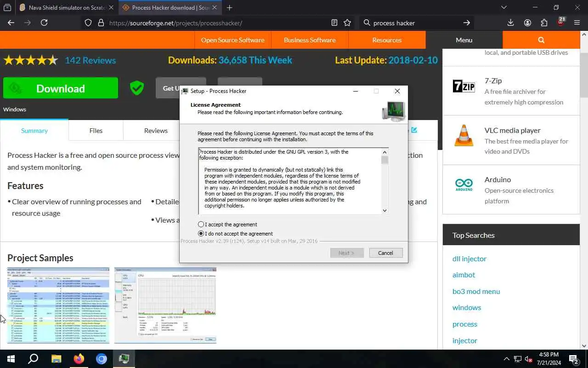Go back to previous page

point(11,23)
